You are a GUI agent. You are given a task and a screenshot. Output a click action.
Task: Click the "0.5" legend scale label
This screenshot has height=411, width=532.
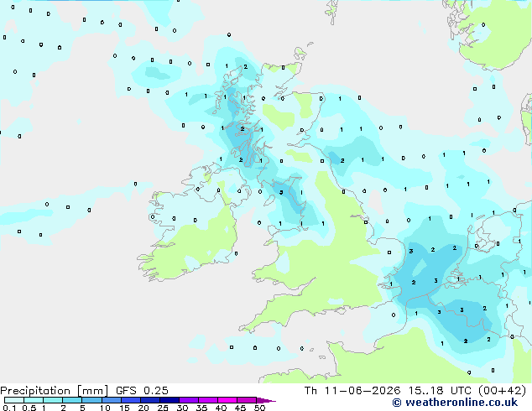click(x=29, y=408)
